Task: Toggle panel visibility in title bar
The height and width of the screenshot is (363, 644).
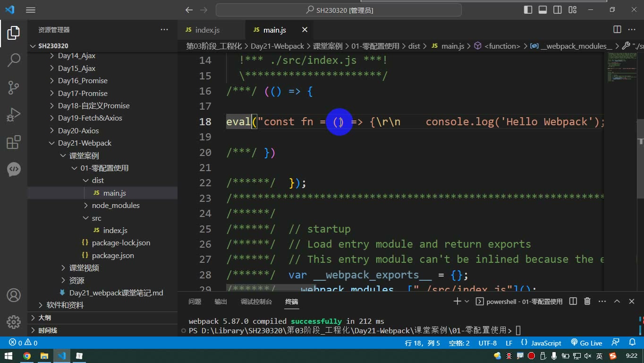Action: (x=543, y=9)
